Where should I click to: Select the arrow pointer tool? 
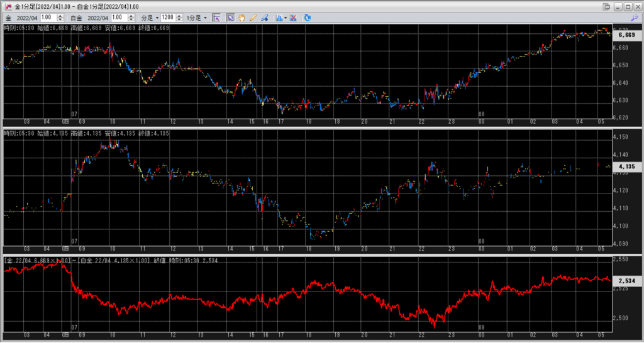click(230, 18)
